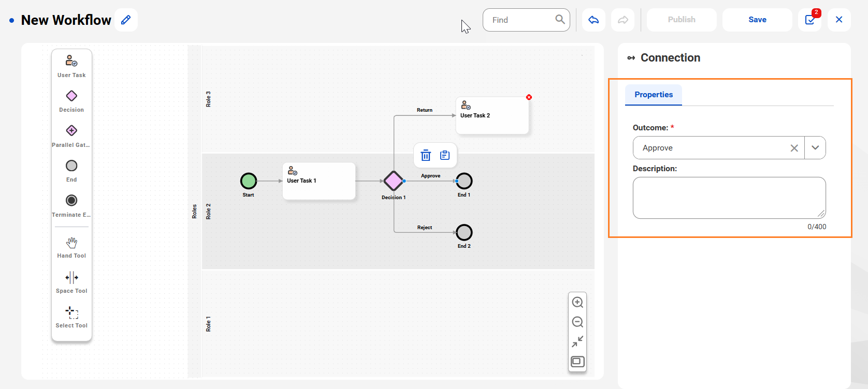Select the End 1 event
Screen dimensions: 868x389
(x=464, y=181)
